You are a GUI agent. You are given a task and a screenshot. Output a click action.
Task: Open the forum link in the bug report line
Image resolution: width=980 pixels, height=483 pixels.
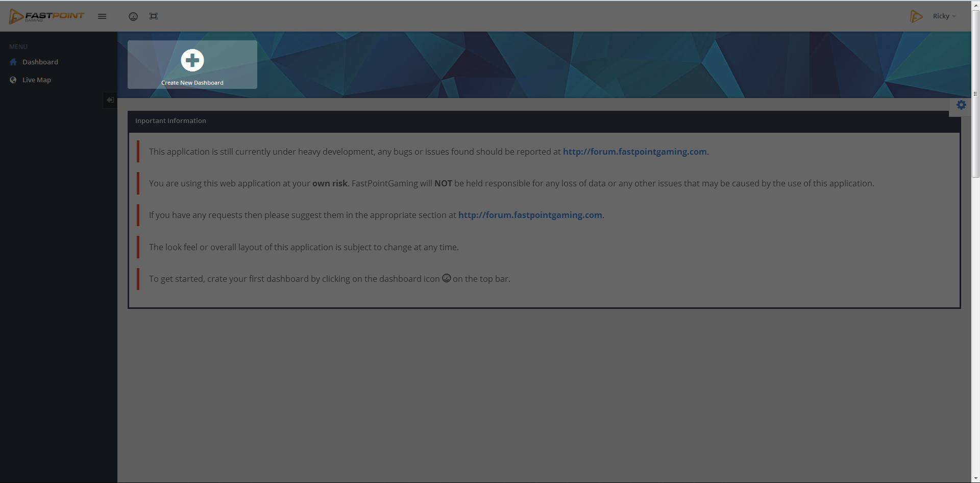point(635,152)
